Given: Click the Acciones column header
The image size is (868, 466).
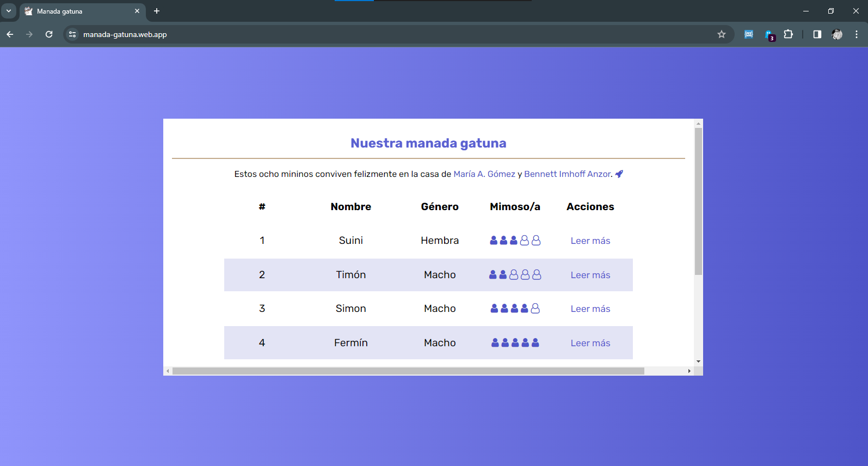Looking at the screenshot, I should pyautogui.click(x=590, y=207).
